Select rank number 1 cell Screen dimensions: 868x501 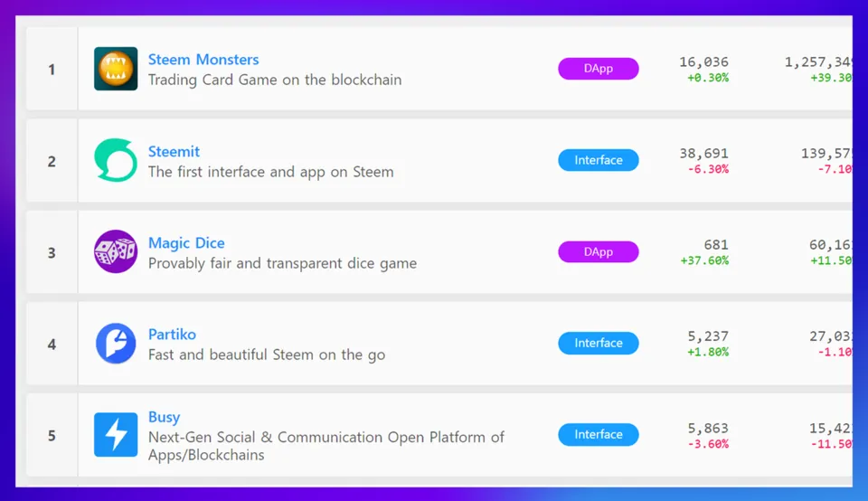(52, 70)
